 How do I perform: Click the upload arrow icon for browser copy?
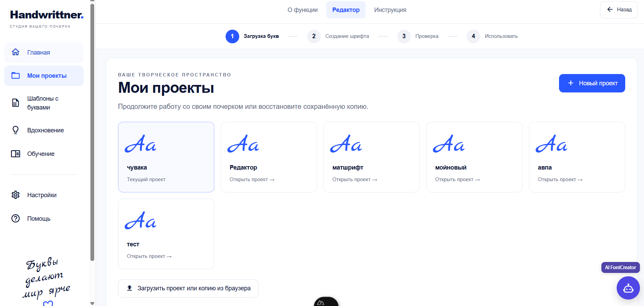tap(130, 288)
